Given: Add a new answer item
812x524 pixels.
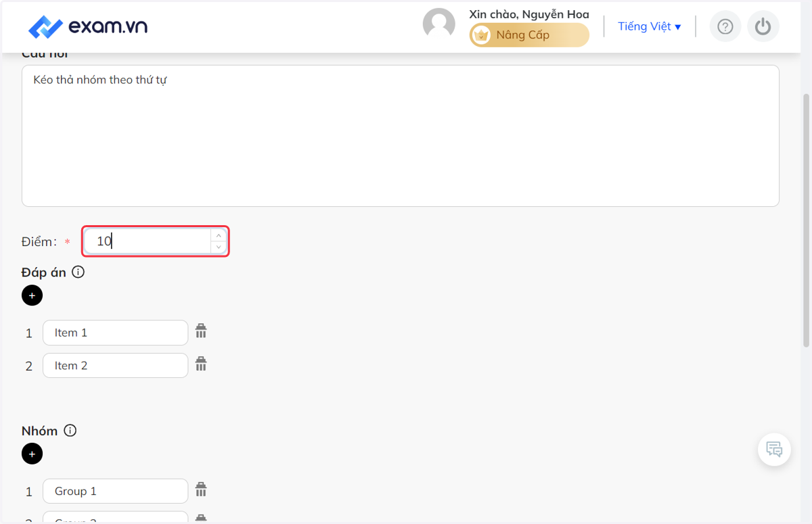Looking at the screenshot, I should coord(32,295).
